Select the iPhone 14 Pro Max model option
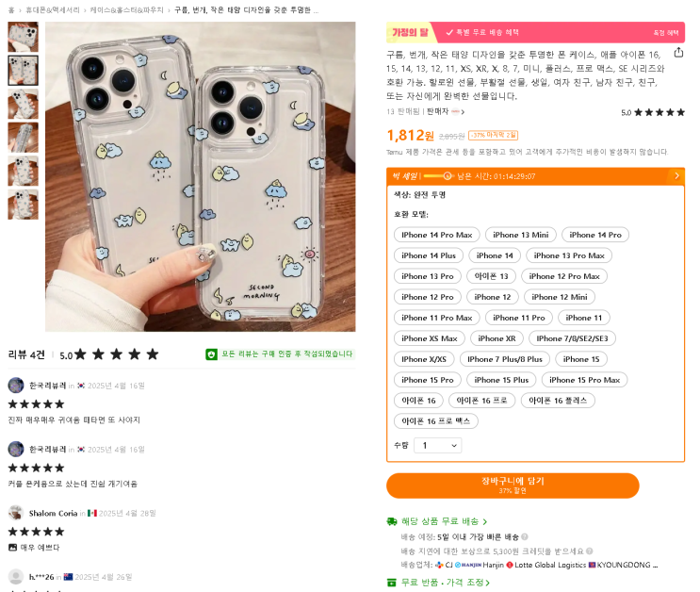 pos(436,235)
